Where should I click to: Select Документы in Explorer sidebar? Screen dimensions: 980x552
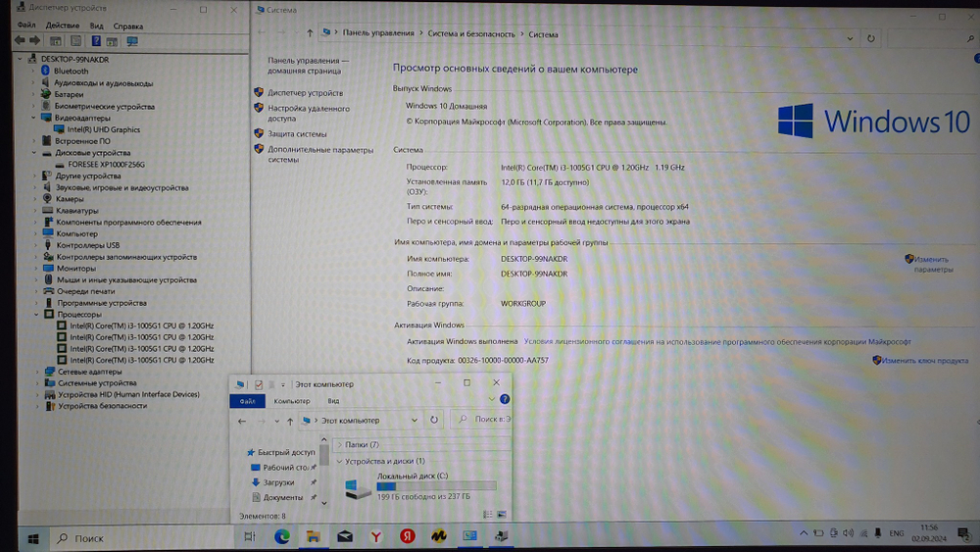(x=282, y=498)
